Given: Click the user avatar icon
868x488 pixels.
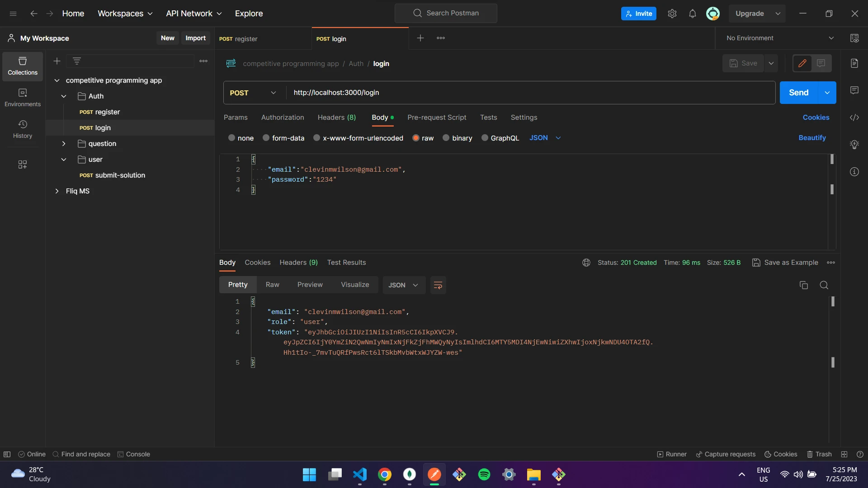Looking at the screenshot, I should [x=713, y=14].
